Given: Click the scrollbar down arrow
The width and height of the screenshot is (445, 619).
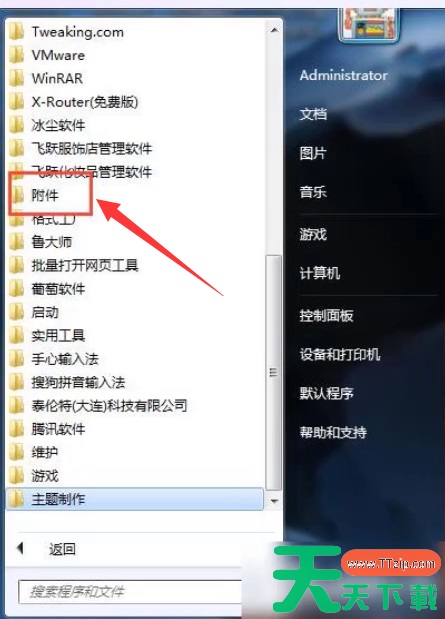Looking at the screenshot, I should pyautogui.click(x=274, y=501).
